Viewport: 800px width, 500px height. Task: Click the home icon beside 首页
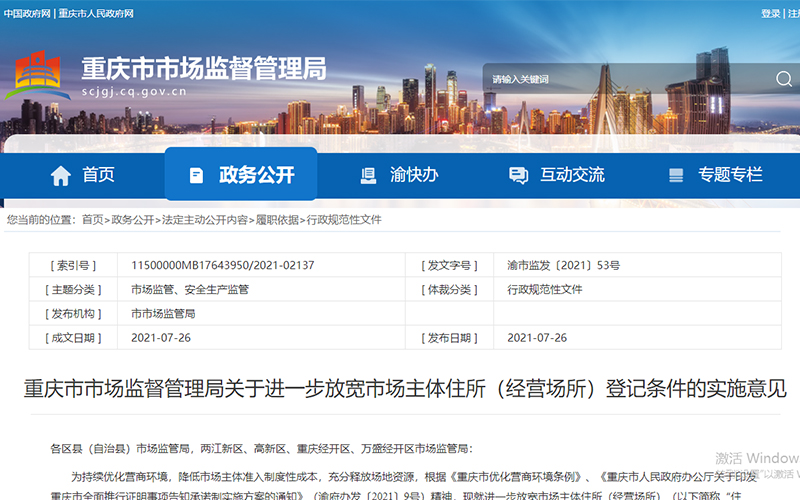pyautogui.click(x=61, y=176)
